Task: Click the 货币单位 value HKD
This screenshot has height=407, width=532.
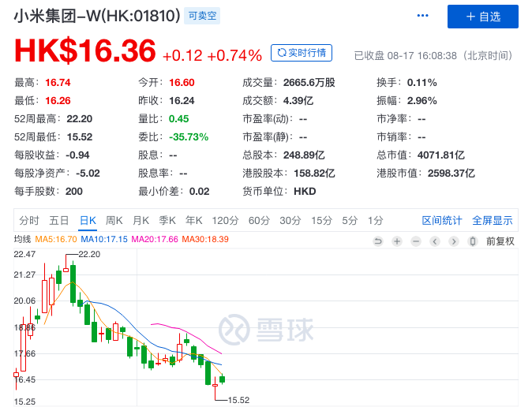Action: click(x=305, y=192)
